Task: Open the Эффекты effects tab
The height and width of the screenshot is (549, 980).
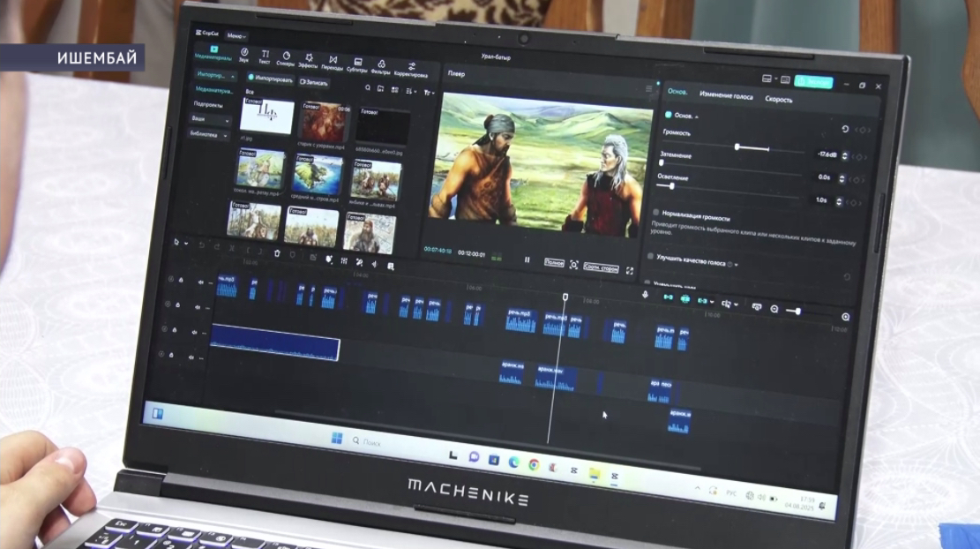Action: [x=308, y=61]
